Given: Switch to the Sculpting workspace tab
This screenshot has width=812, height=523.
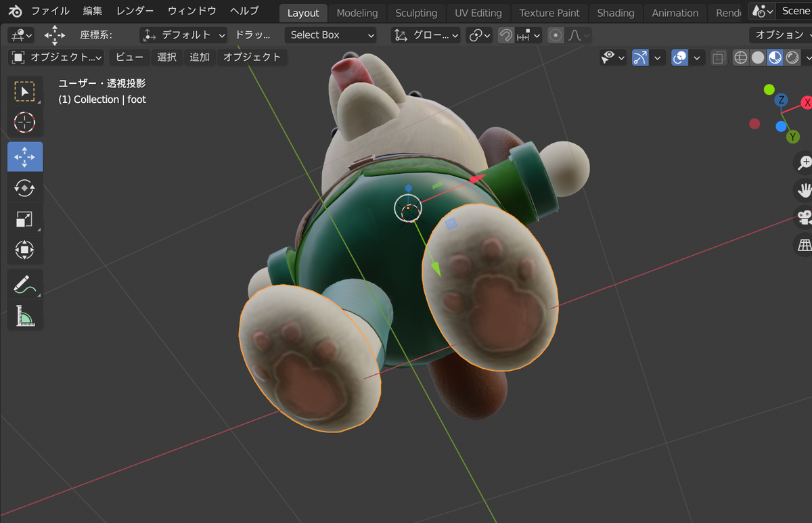Looking at the screenshot, I should 416,13.
